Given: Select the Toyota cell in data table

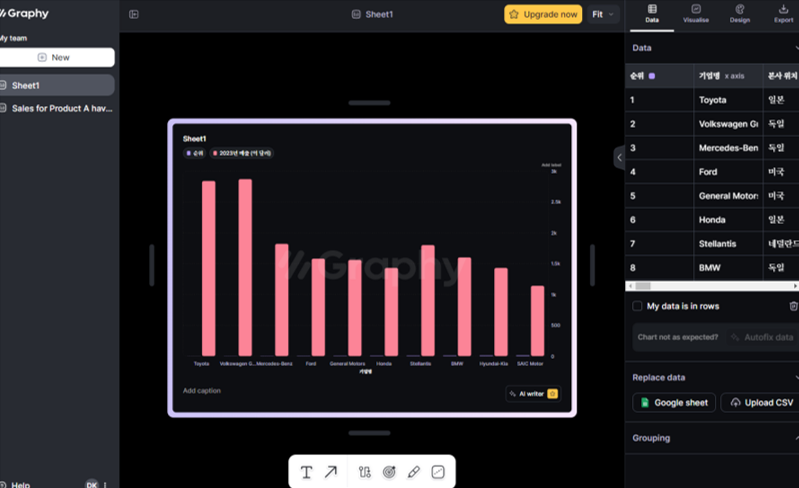Looking at the screenshot, I should (728, 100).
